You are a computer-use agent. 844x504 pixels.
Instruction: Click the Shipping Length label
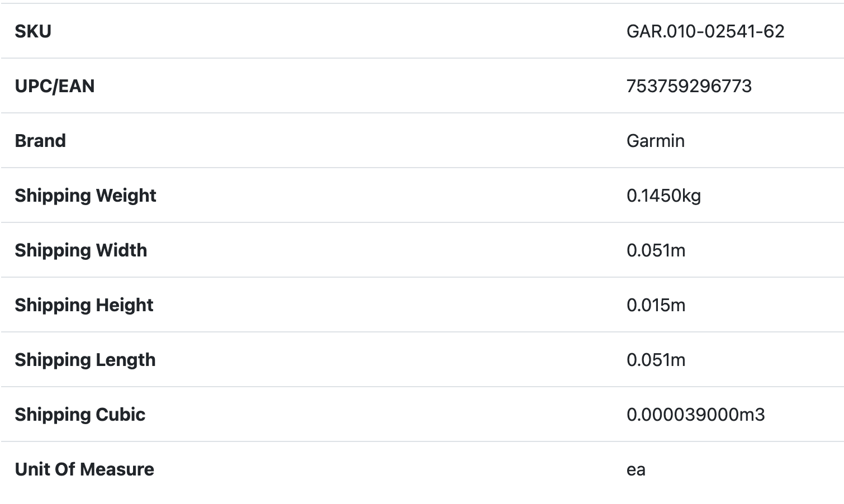point(85,360)
